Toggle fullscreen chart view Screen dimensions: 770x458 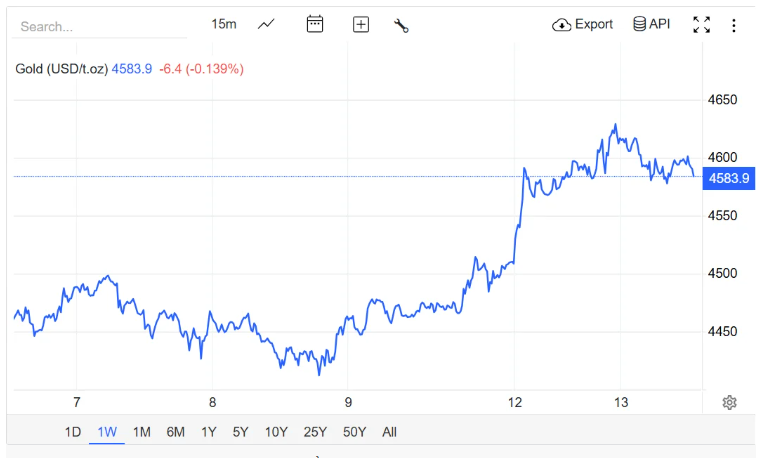(701, 25)
